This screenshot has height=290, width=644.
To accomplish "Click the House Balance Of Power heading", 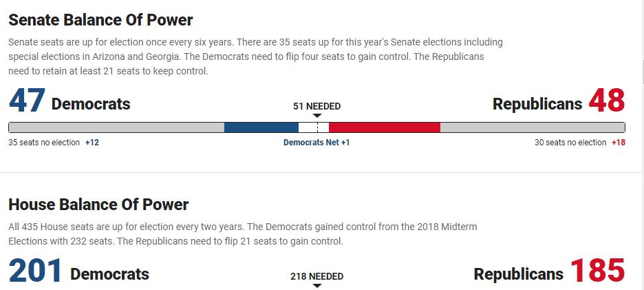I will pyautogui.click(x=98, y=205).
